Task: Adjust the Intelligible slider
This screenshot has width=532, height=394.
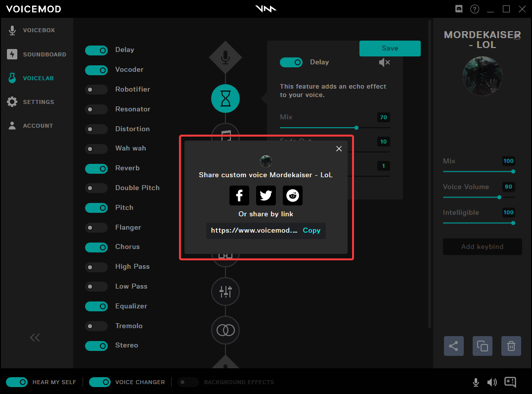Action: point(479,223)
